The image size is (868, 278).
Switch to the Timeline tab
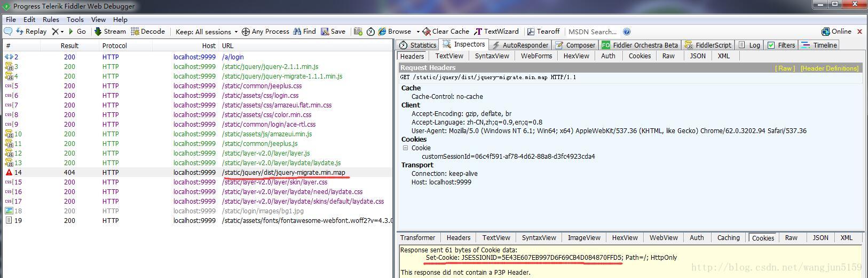coord(819,45)
